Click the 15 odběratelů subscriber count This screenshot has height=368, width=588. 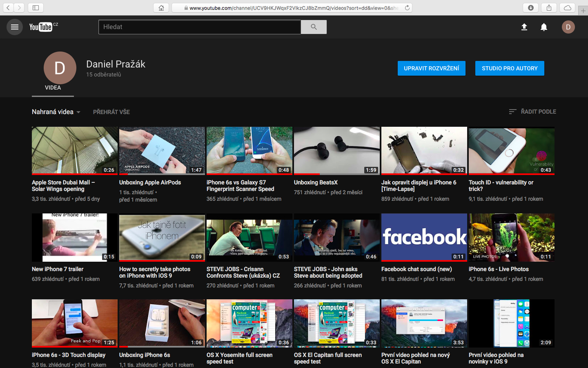[x=104, y=74]
